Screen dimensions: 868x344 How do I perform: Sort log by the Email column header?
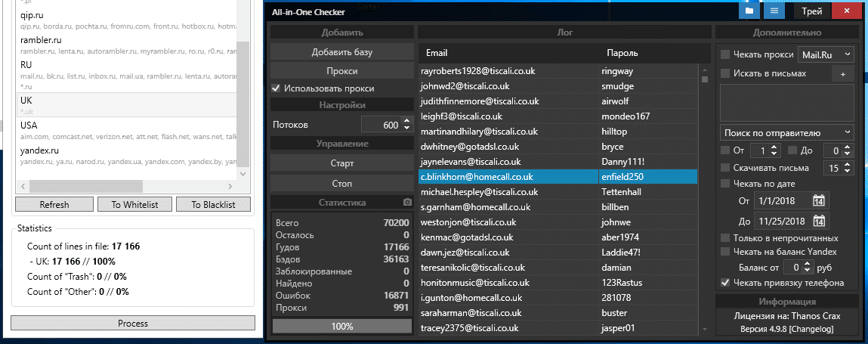(437, 54)
